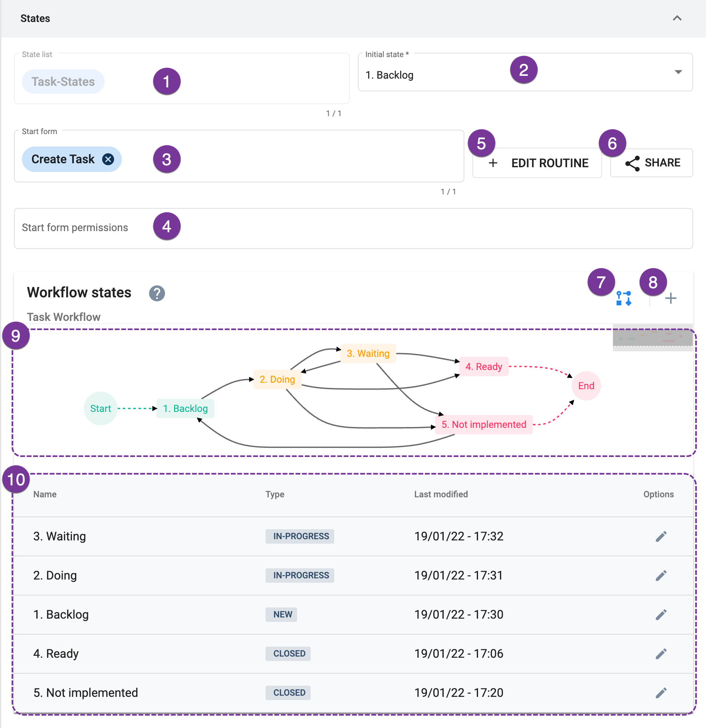Viewport: 706px width, 728px height.
Task: Click the NEW type badge
Action: (282, 615)
